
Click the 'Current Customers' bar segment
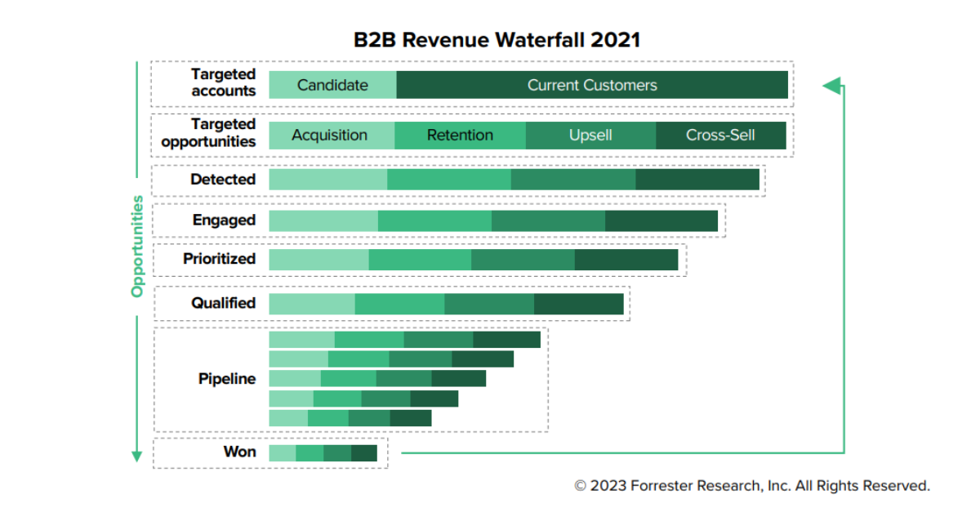tap(592, 85)
